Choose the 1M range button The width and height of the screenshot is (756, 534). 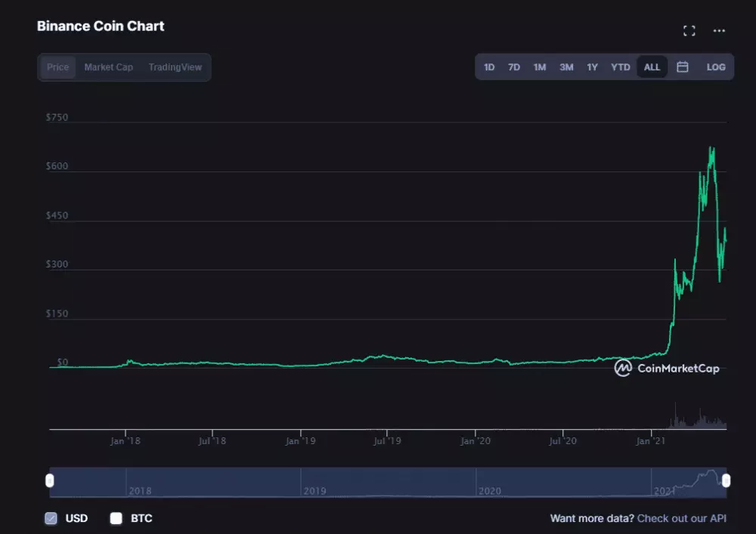pyautogui.click(x=540, y=66)
